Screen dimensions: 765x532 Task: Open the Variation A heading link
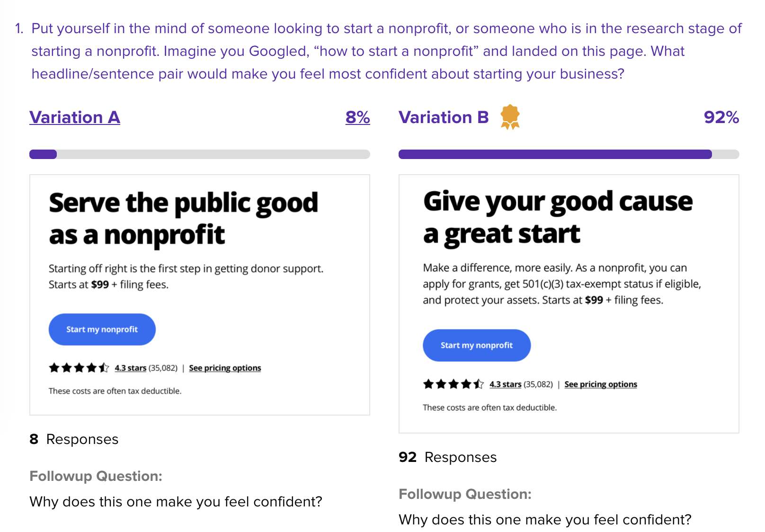[x=75, y=117]
